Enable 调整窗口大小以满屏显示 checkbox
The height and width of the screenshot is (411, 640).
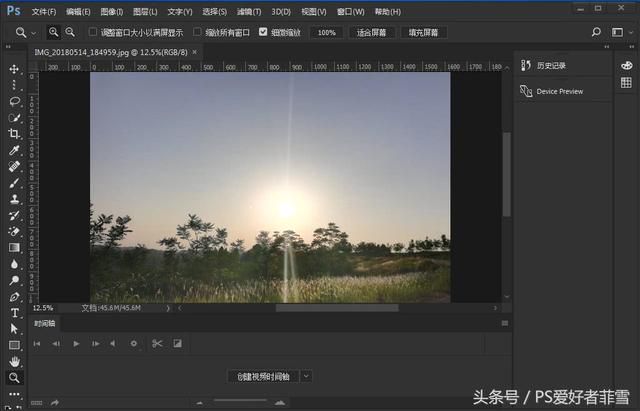93,32
